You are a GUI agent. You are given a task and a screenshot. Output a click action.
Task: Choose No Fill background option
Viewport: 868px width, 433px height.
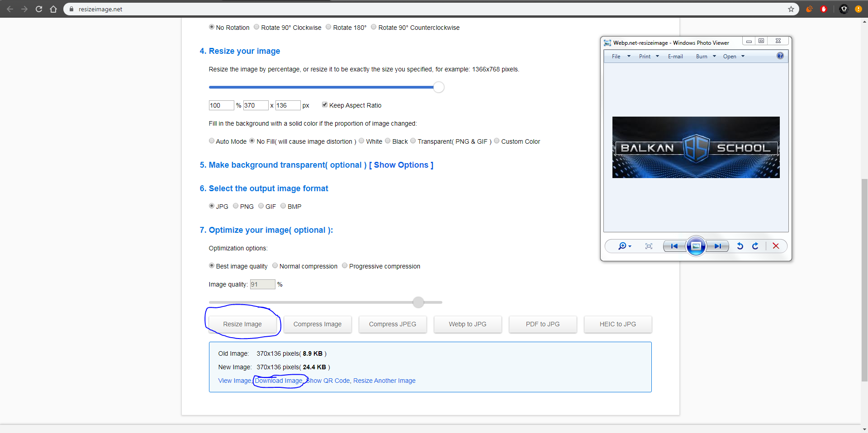[x=252, y=141]
